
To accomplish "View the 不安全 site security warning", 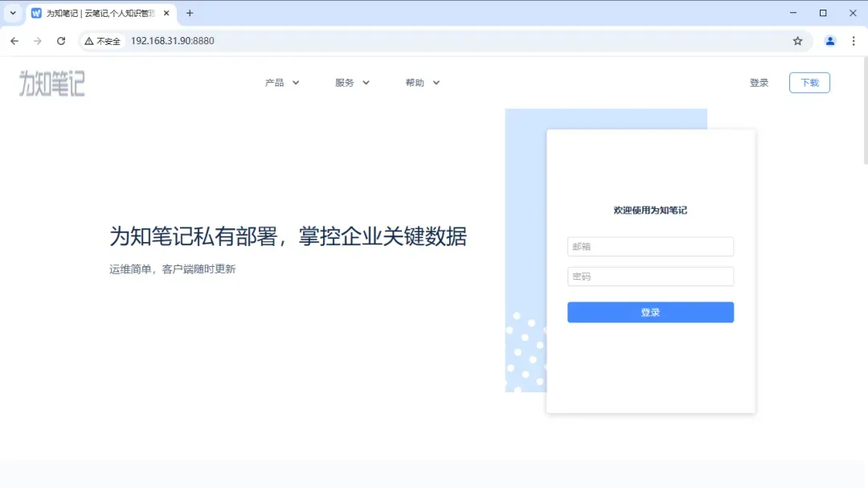I will [102, 41].
